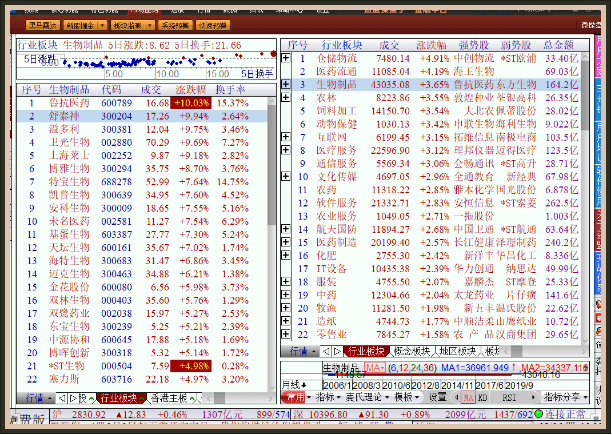This screenshot has width=612, height=435.
Task: Expand the 文化传媒 sector row
Action: pos(286,176)
